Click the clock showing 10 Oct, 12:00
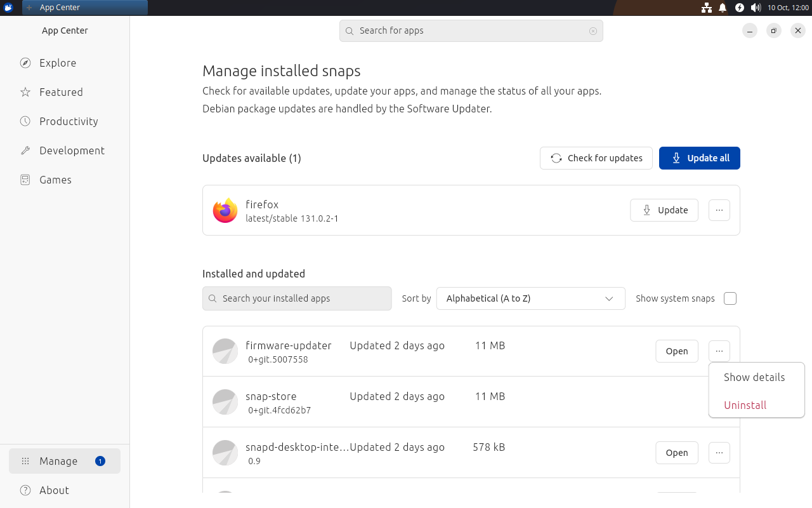Viewport: 812px width, 508px height. (788, 8)
